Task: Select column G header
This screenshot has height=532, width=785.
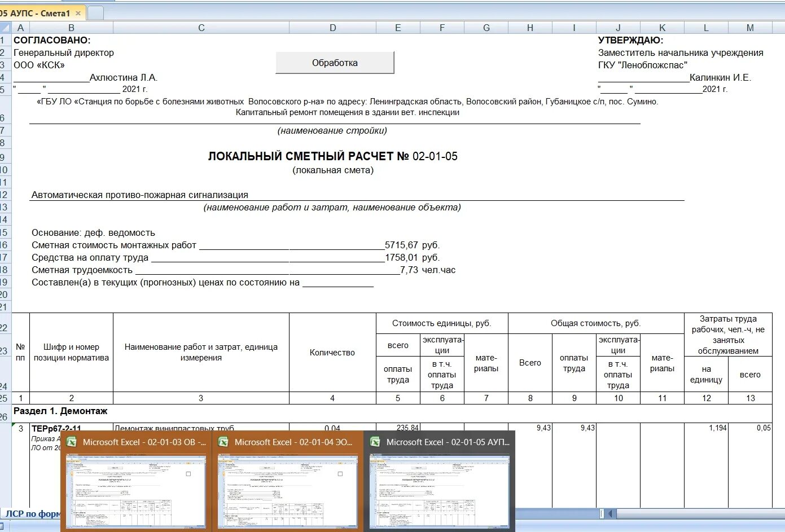Action: (x=486, y=28)
